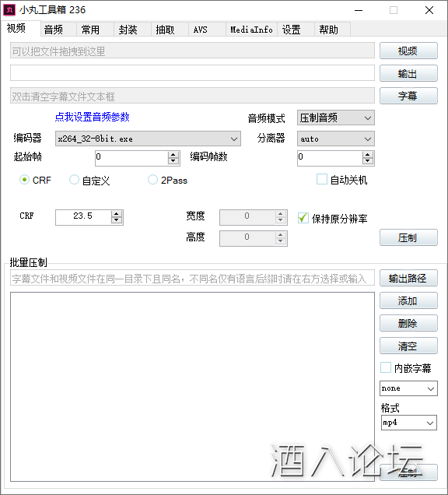This screenshot has width=448, height=495.
Task: Click the 字幕 browse button
Action: tap(408, 96)
